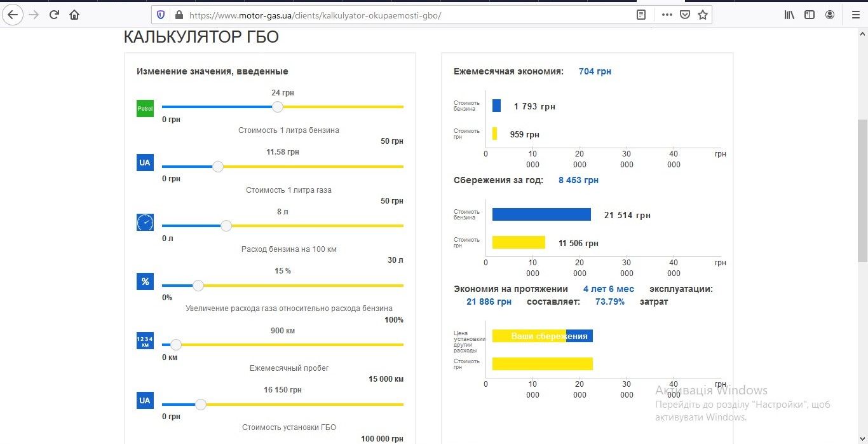Image resolution: width=868 pixels, height=444 pixels.
Task: Open the Reader view icon in address bar
Action: pyautogui.click(x=642, y=15)
